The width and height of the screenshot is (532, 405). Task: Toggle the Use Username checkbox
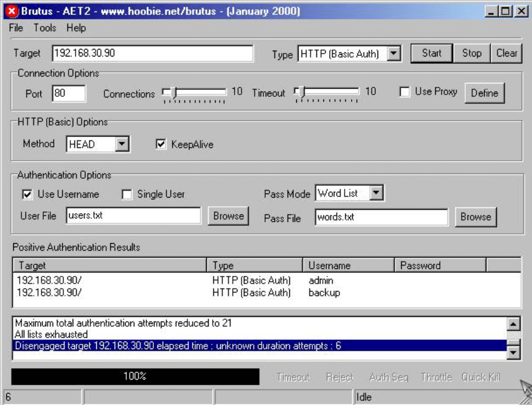coord(27,195)
